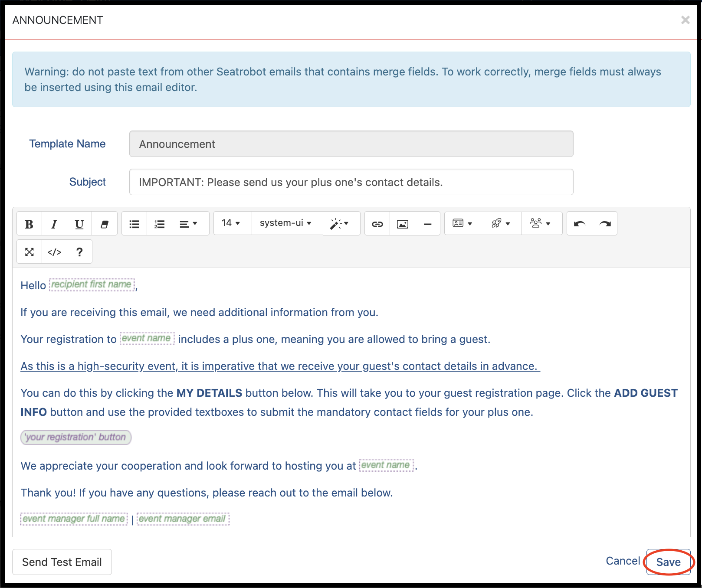This screenshot has height=588, width=702.
Task: Toggle italic formatting
Action: tap(54, 224)
